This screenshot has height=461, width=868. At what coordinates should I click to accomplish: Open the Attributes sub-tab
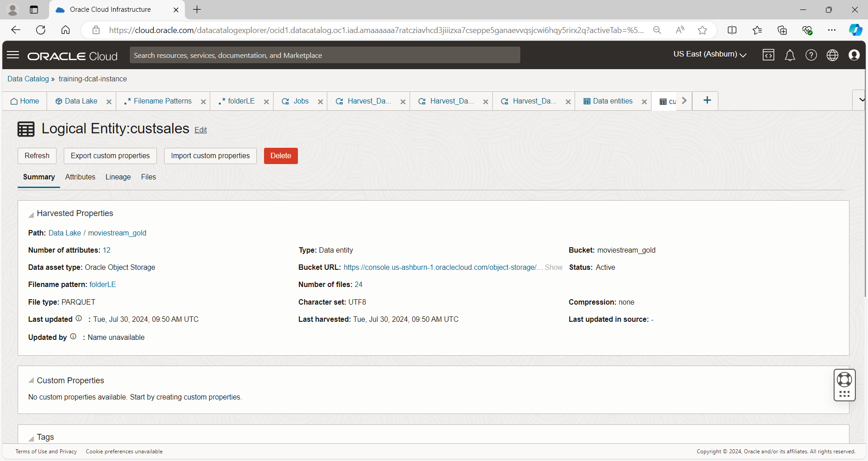point(80,177)
